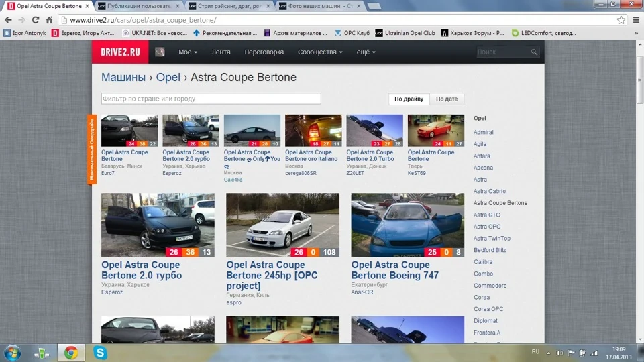Click the network signal tray icon

[594, 353]
